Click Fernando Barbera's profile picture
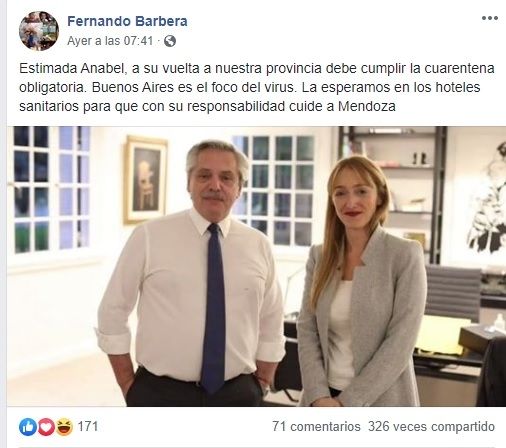 pyautogui.click(x=39, y=31)
